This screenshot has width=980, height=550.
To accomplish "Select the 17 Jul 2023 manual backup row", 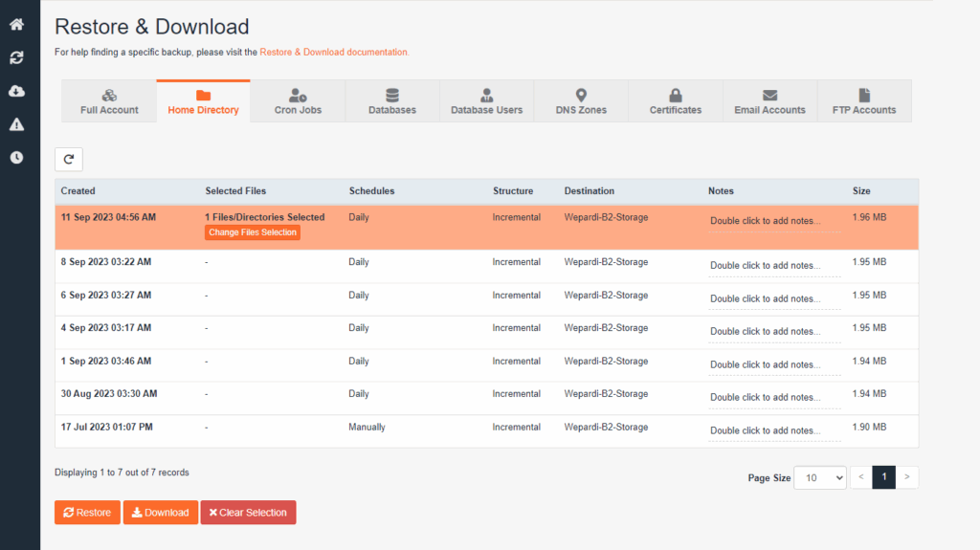I will coord(106,427).
